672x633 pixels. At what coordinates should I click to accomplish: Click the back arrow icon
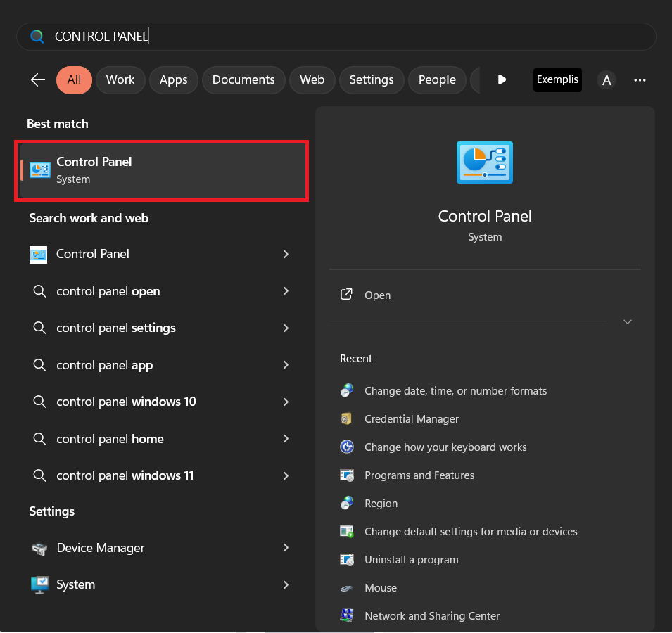(38, 79)
